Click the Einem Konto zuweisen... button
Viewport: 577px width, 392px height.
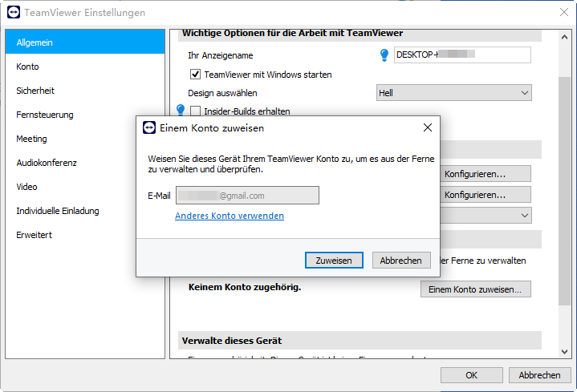pos(475,289)
